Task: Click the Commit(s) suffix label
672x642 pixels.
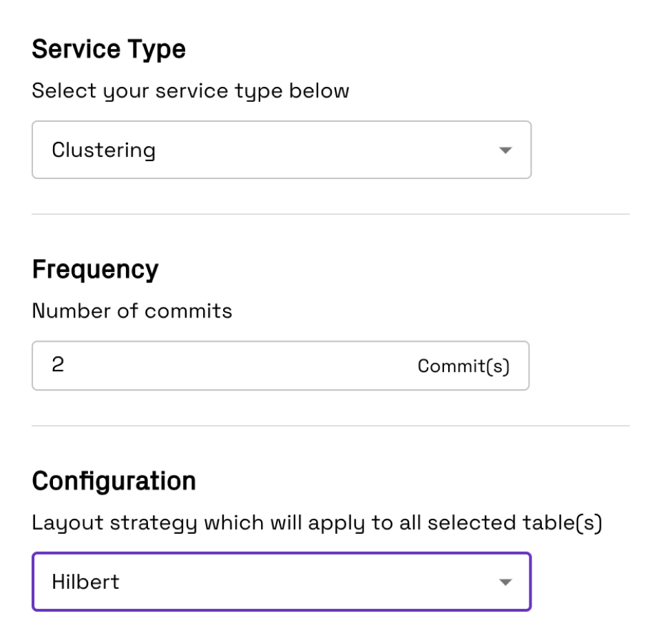Action: coord(463,366)
